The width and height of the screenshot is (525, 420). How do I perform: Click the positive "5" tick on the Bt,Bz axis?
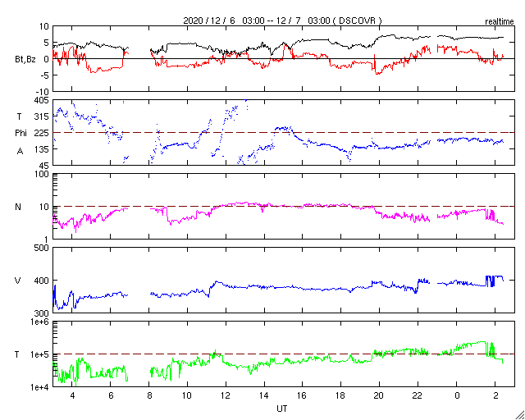click(46, 43)
